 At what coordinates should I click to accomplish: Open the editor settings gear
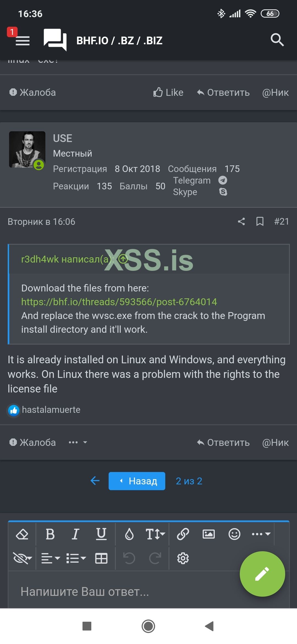click(183, 558)
